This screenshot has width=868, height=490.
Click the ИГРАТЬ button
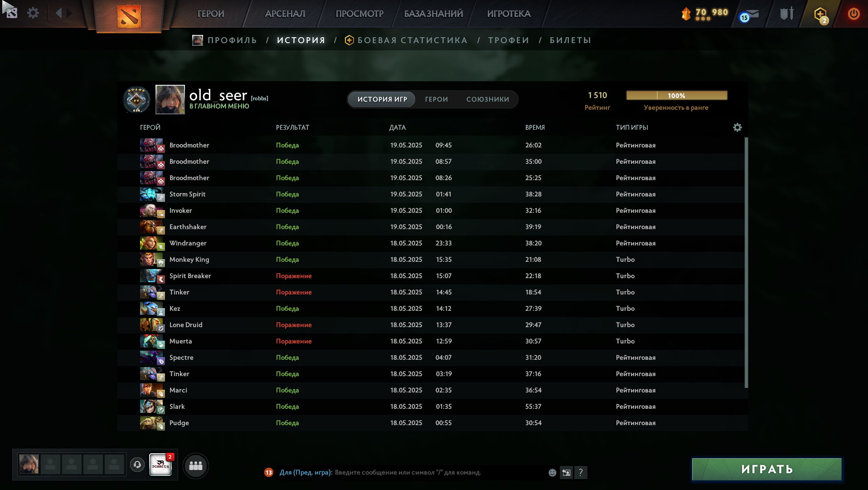767,469
